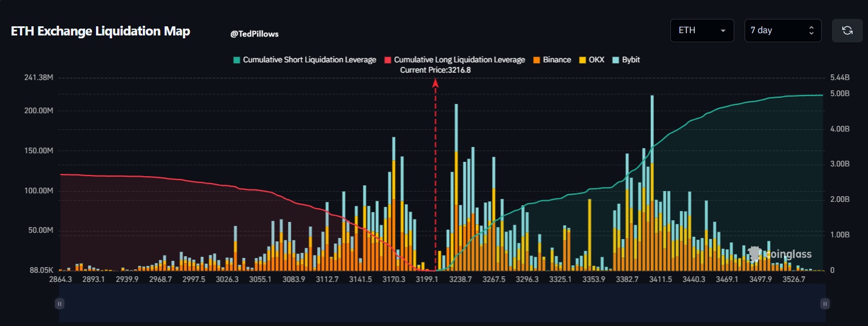The image size is (868, 326).
Task: Click the orange Binance legend swatch
Action: pyautogui.click(x=537, y=60)
